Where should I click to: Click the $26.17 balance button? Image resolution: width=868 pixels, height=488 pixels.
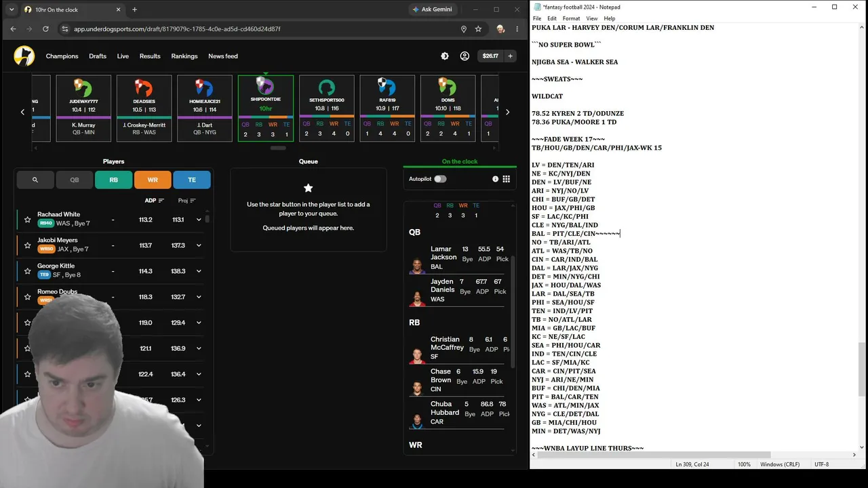pyautogui.click(x=490, y=56)
